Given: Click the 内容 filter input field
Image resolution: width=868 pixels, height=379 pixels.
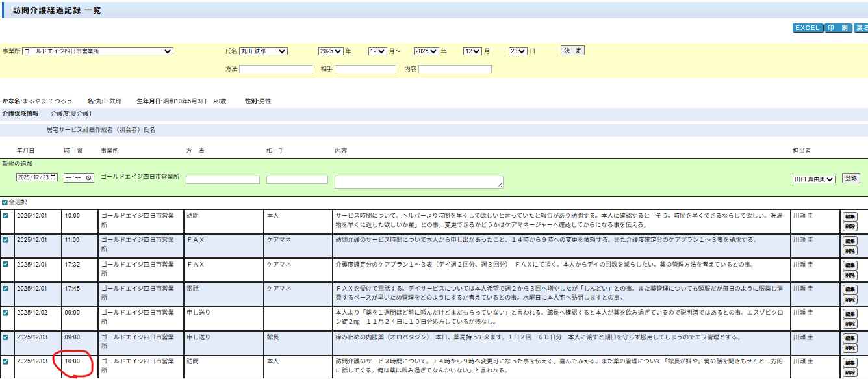Looking at the screenshot, I should click(455, 69).
